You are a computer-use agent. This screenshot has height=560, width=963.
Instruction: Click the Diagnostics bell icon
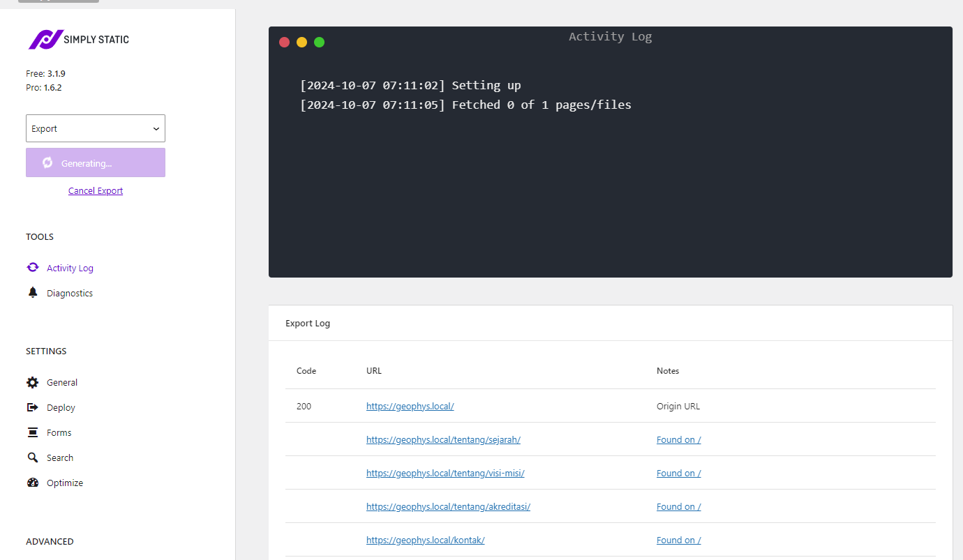click(33, 293)
